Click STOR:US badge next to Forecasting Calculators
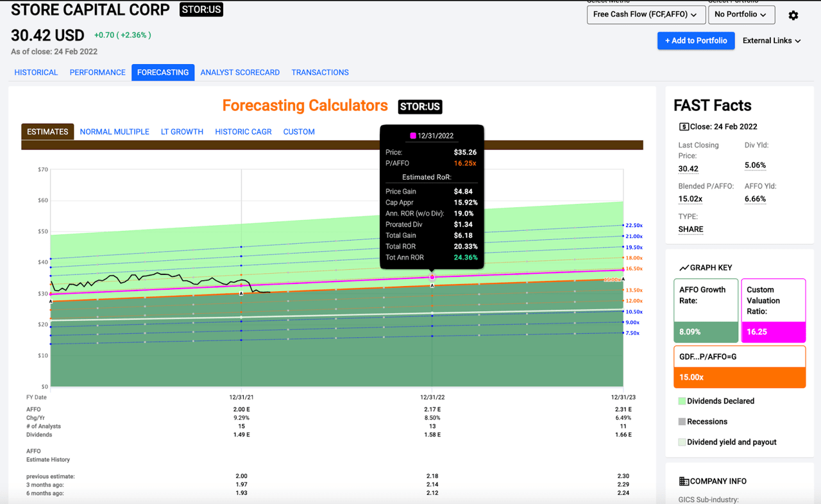Screen dimensions: 821x504 (420, 106)
